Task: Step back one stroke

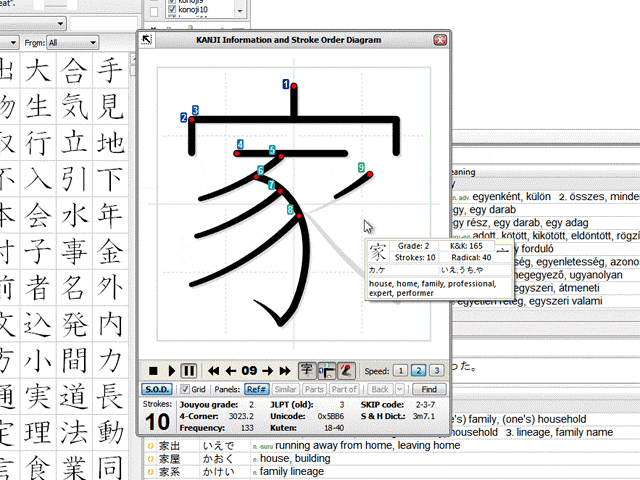Action: tap(231, 371)
